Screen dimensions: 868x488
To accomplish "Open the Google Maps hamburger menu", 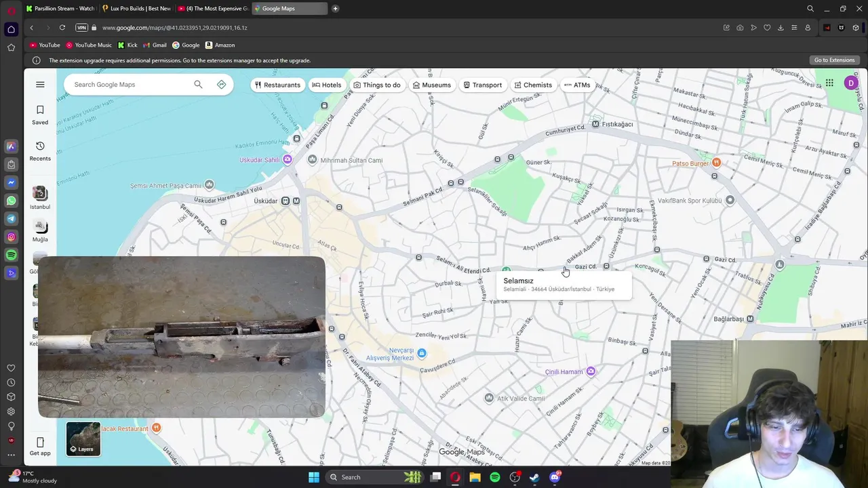I will tap(40, 85).
